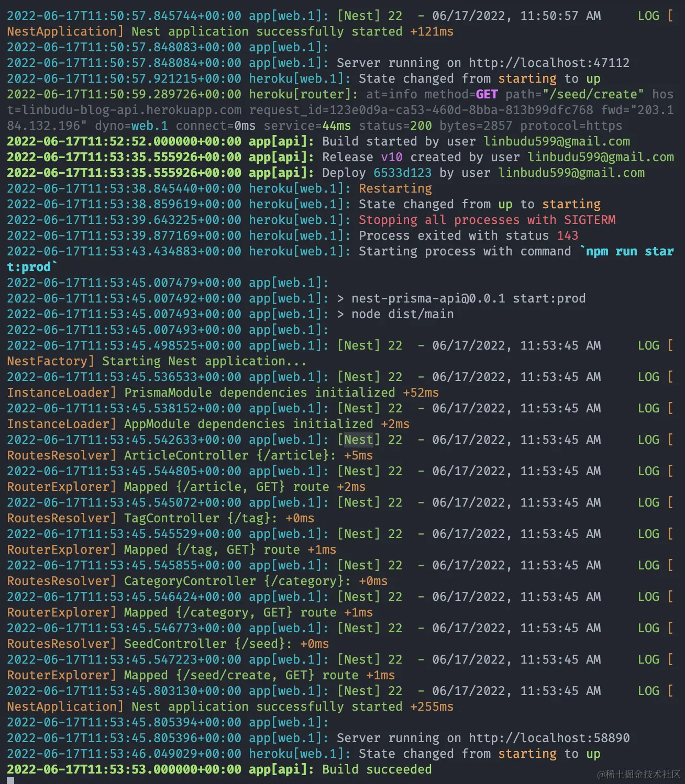This screenshot has width=685, height=784.
Task: Click 'Process exited with status' message
Action: click(x=454, y=236)
